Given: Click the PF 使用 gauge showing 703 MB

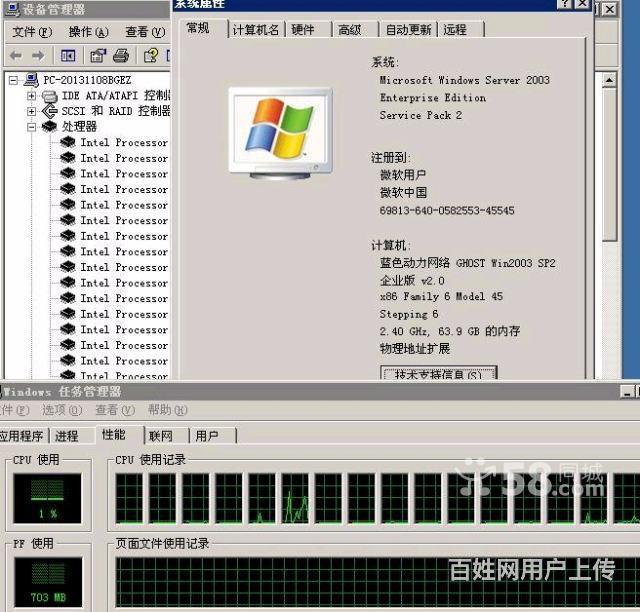Looking at the screenshot, I should (x=48, y=582).
